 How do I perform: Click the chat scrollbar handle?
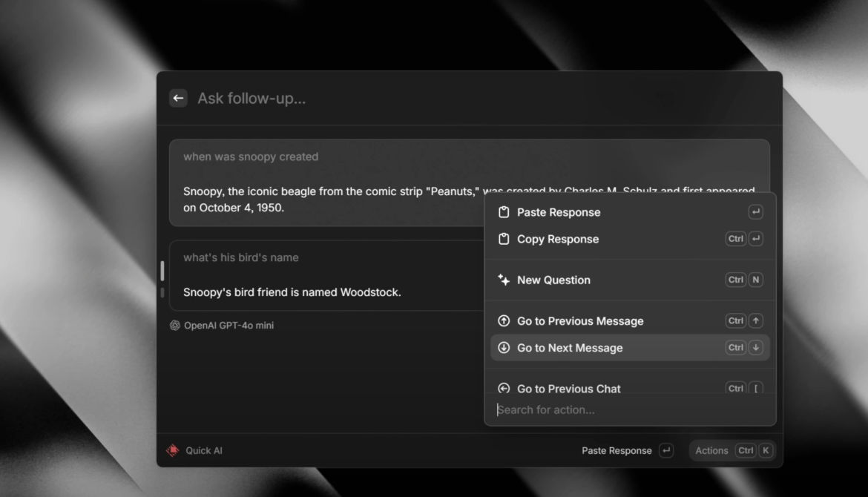pos(162,271)
